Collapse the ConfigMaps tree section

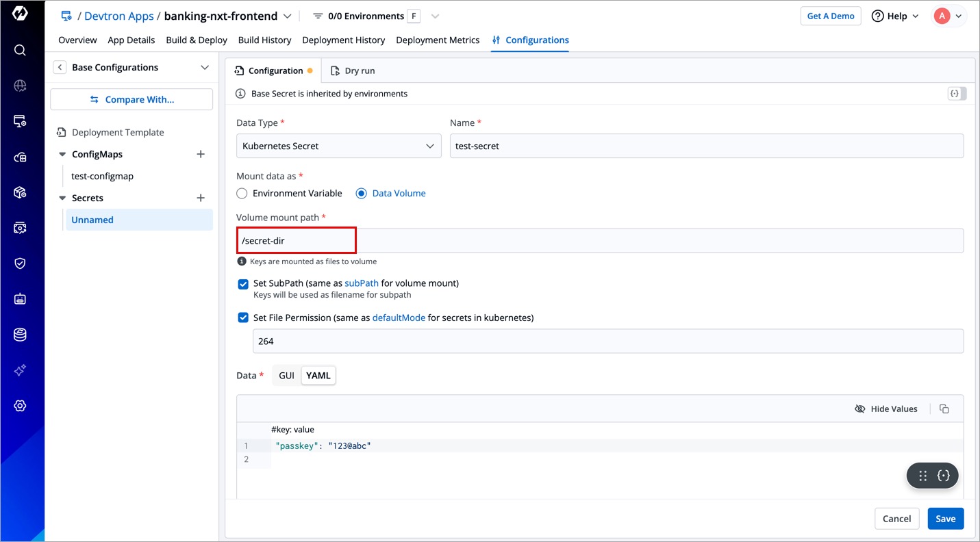point(62,155)
